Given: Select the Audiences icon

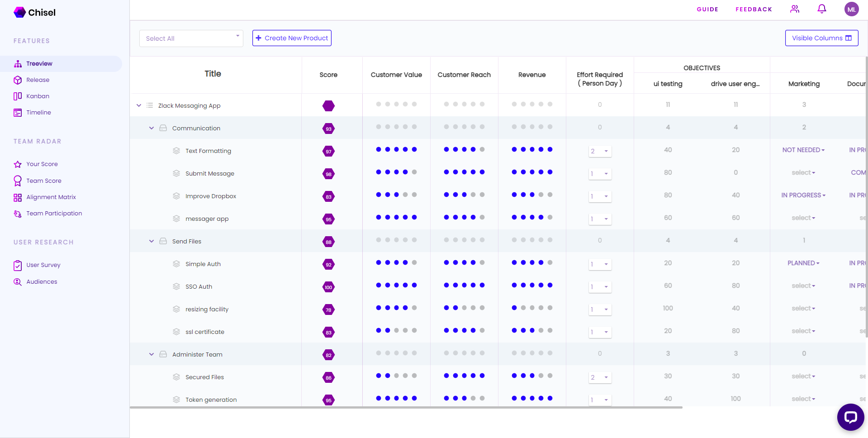Looking at the screenshot, I should pos(18,281).
